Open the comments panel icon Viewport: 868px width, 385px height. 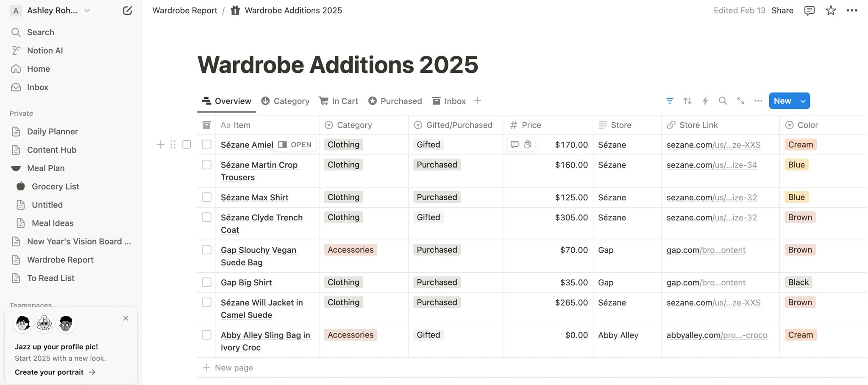click(809, 11)
